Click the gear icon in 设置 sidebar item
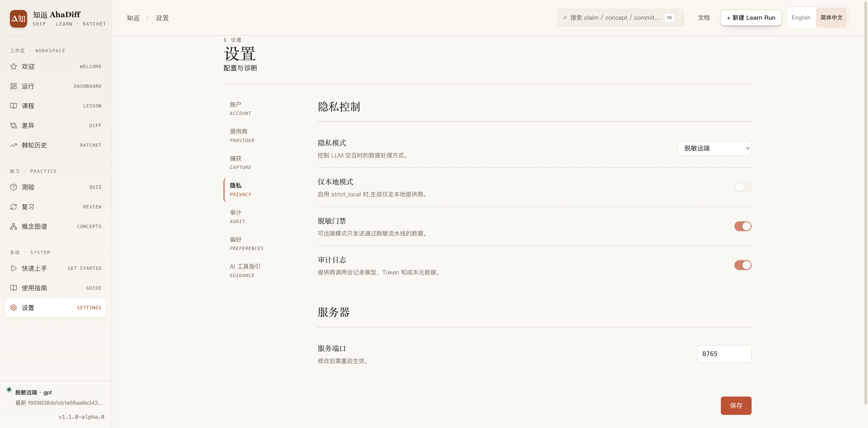 coord(14,308)
